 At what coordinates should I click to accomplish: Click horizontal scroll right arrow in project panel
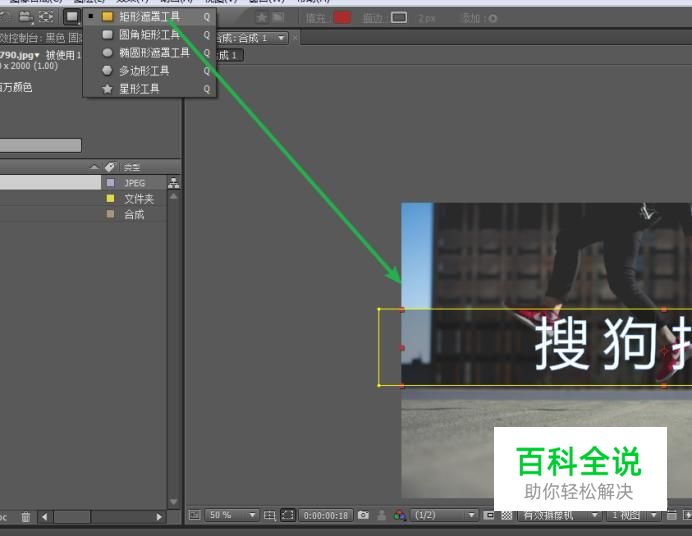[x=159, y=517]
